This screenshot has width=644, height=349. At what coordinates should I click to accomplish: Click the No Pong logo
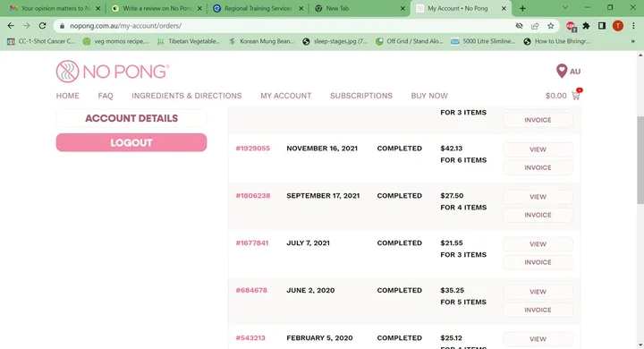click(x=113, y=72)
